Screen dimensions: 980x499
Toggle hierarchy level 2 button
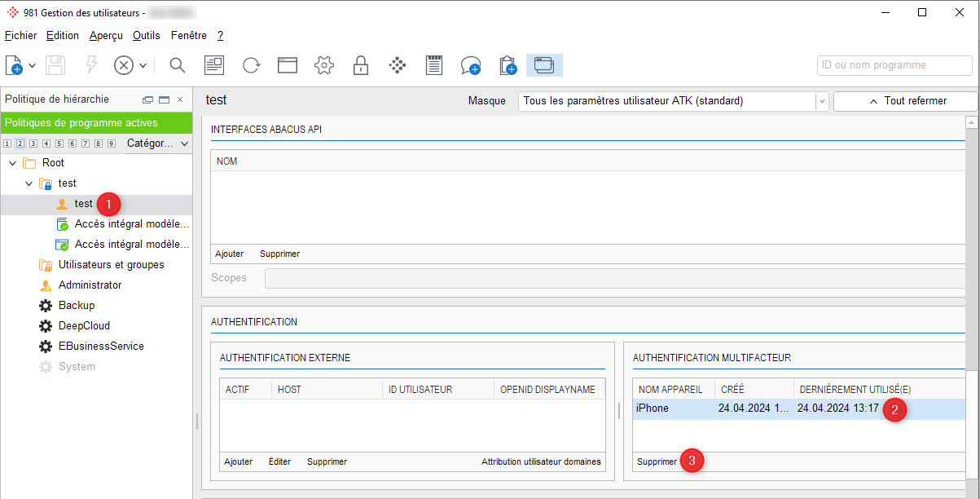20,144
